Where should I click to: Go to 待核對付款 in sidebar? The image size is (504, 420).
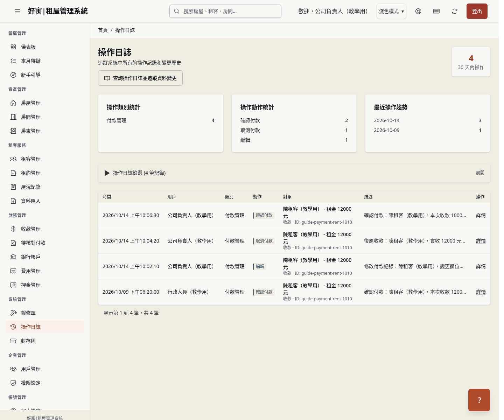tap(45, 243)
